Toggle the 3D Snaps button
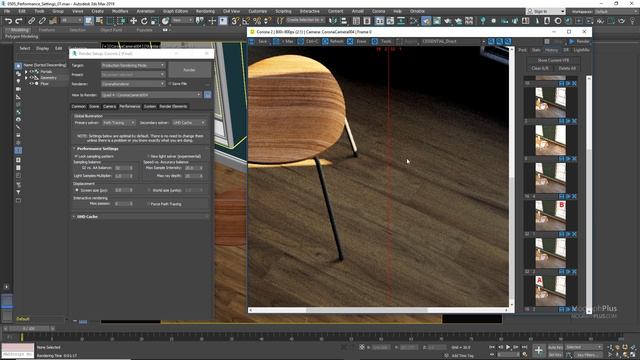This screenshot has height=360, width=640. [235, 20]
